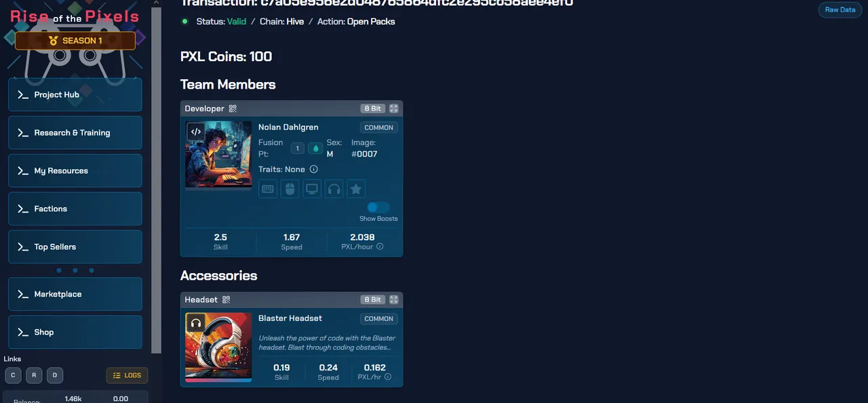Open the Marketplace menu item

75,294
